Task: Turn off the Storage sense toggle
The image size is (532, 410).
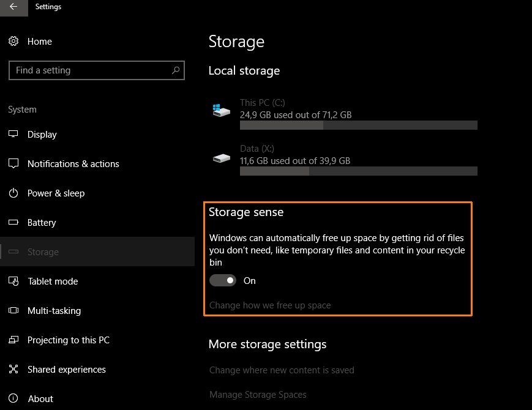Action: point(223,281)
